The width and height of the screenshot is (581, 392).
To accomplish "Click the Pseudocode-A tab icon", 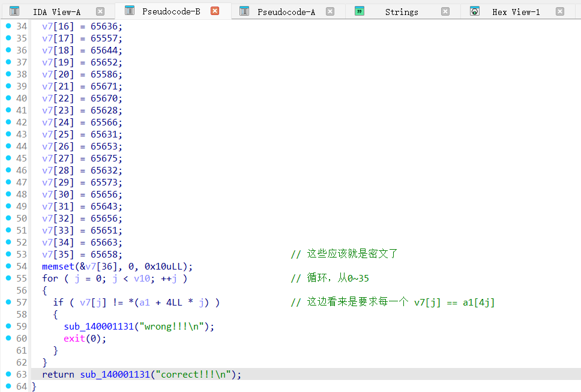I will [x=244, y=11].
